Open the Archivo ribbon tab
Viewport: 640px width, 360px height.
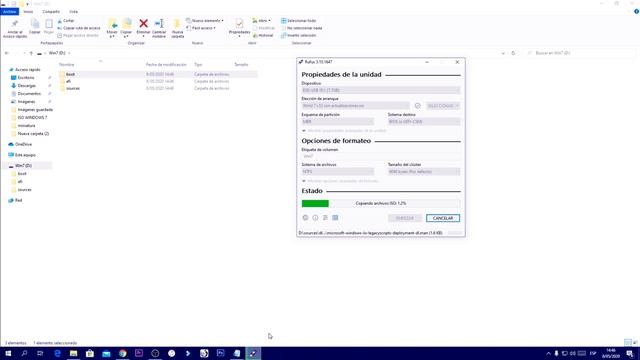pos(9,11)
